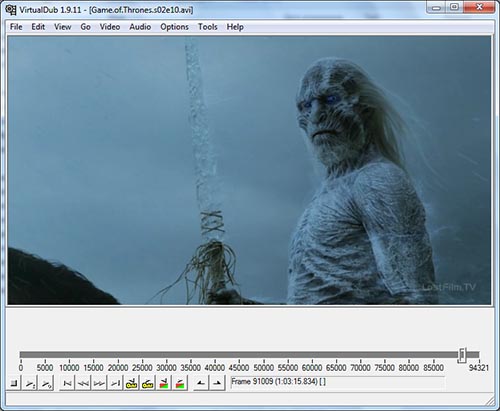The image size is (500, 411).
Task: Open the Go menu
Action: tap(85, 27)
